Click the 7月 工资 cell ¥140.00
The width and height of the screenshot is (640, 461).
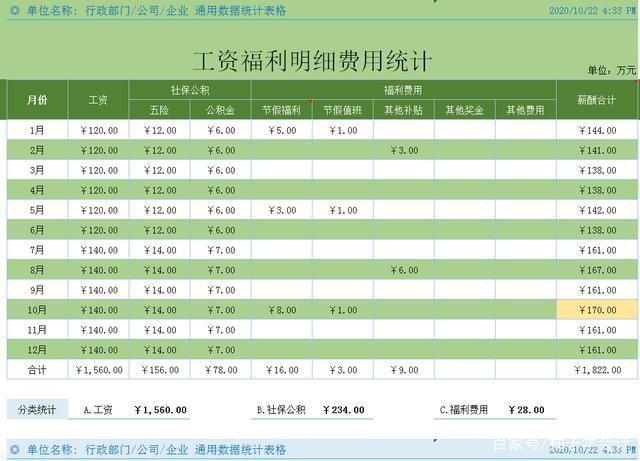pos(98,250)
